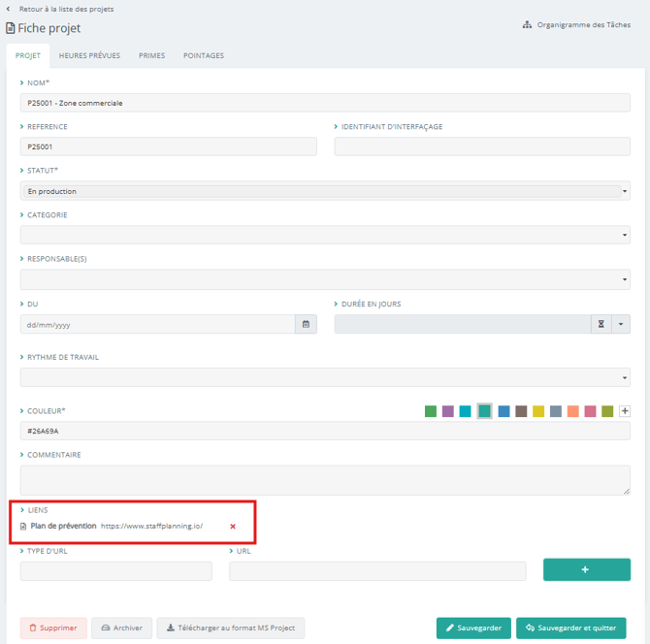
Task: Download project in MS Project format
Action: click(x=230, y=628)
